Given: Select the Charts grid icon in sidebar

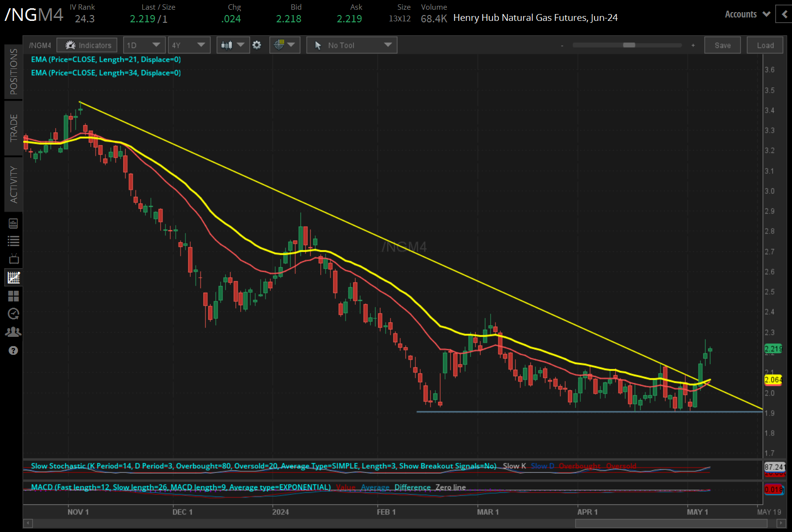Looking at the screenshot, I should [x=14, y=278].
